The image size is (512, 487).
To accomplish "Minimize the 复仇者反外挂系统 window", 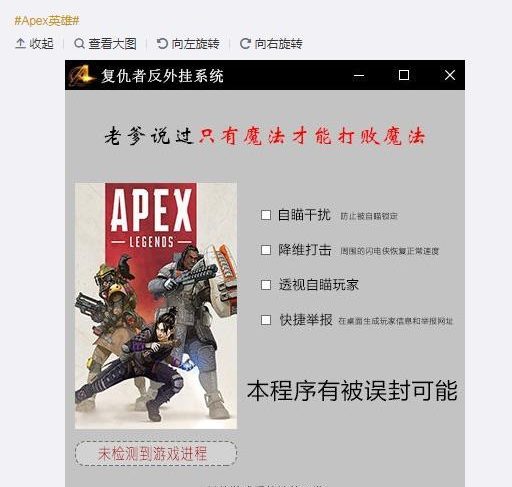I will (359, 75).
